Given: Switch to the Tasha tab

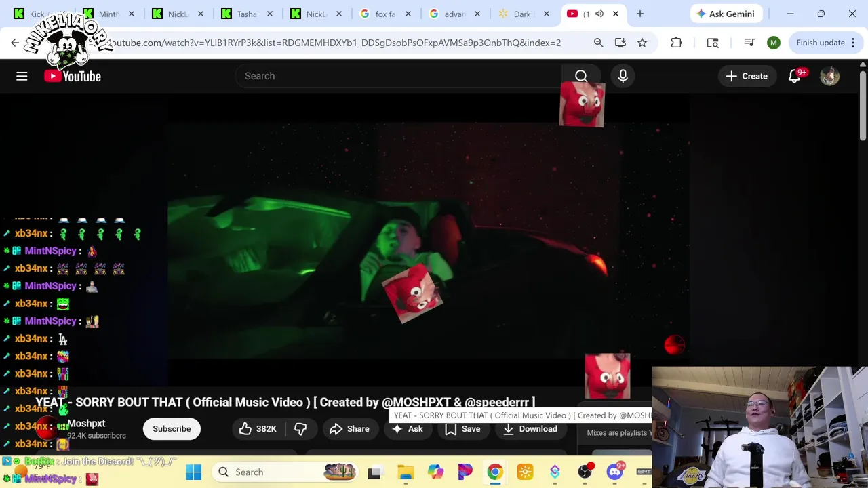Looking at the screenshot, I should tap(245, 14).
